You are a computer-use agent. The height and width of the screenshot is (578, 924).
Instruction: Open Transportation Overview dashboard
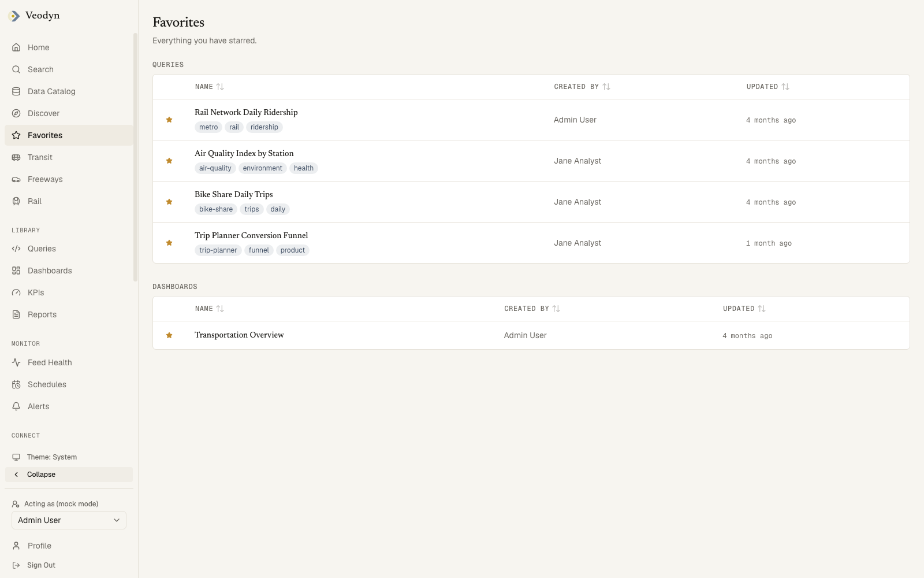(x=239, y=335)
